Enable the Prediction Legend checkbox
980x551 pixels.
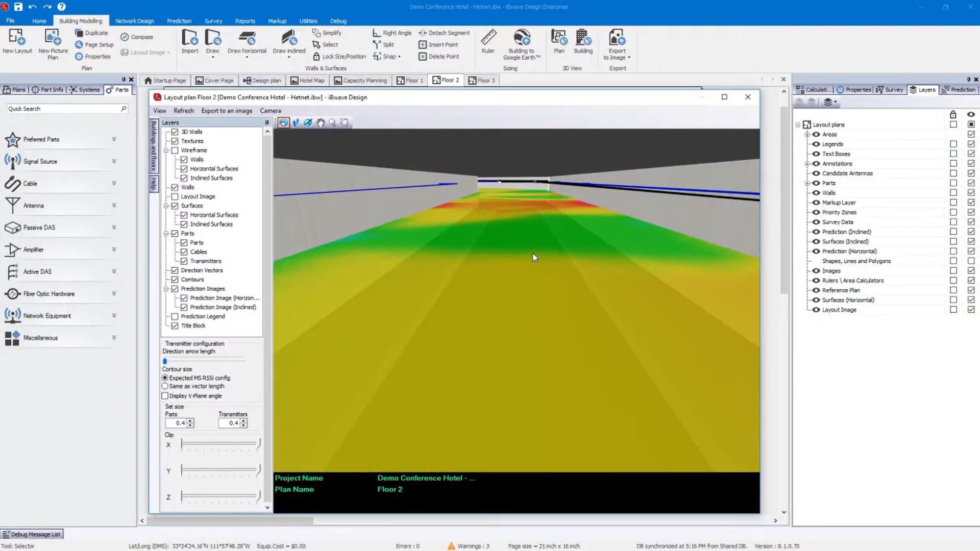[175, 316]
